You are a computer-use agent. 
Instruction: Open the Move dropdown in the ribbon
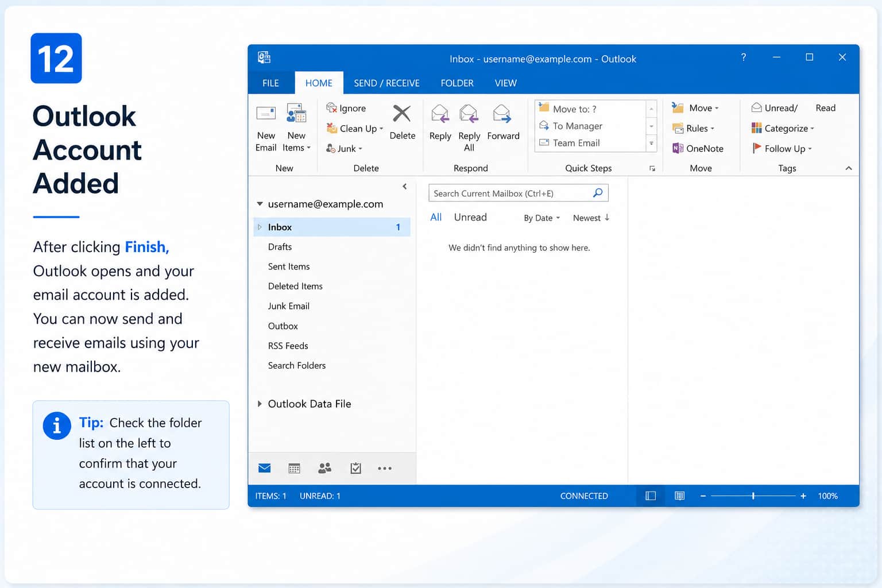695,108
